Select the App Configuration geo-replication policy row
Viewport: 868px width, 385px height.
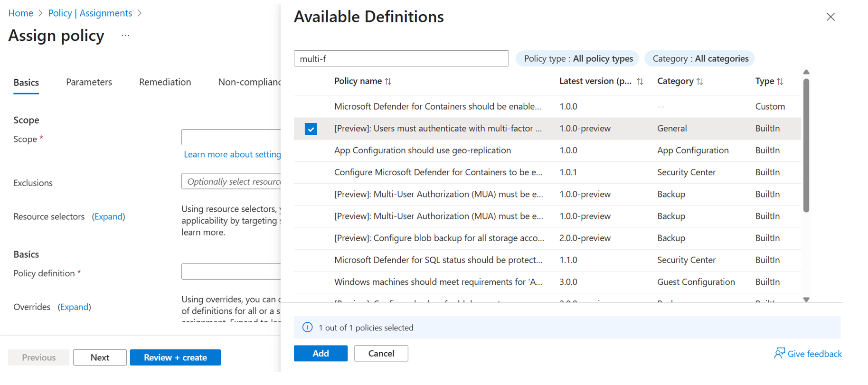pos(422,150)
